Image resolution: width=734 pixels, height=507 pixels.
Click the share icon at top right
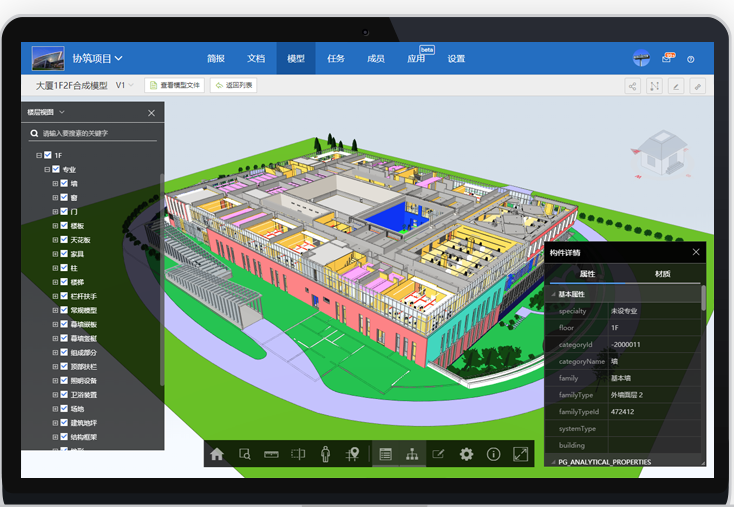click(x=632, y=86)
